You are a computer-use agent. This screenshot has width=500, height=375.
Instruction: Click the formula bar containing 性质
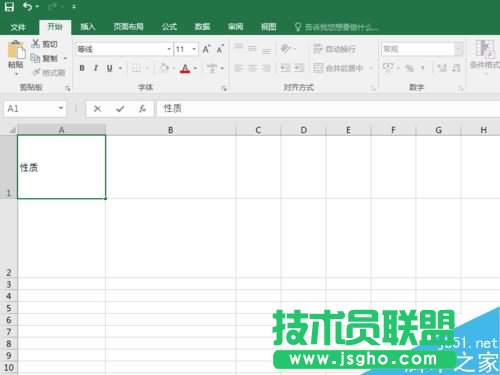(x=328, y=109)
